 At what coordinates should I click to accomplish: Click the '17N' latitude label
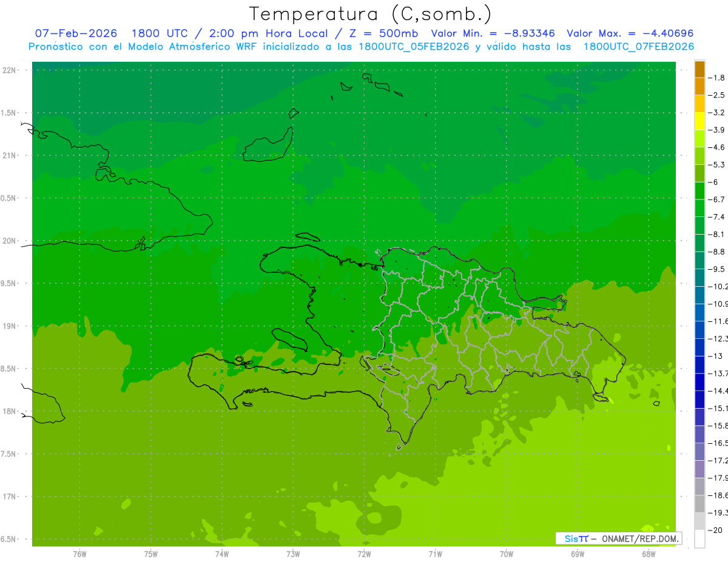click(10, 497)
